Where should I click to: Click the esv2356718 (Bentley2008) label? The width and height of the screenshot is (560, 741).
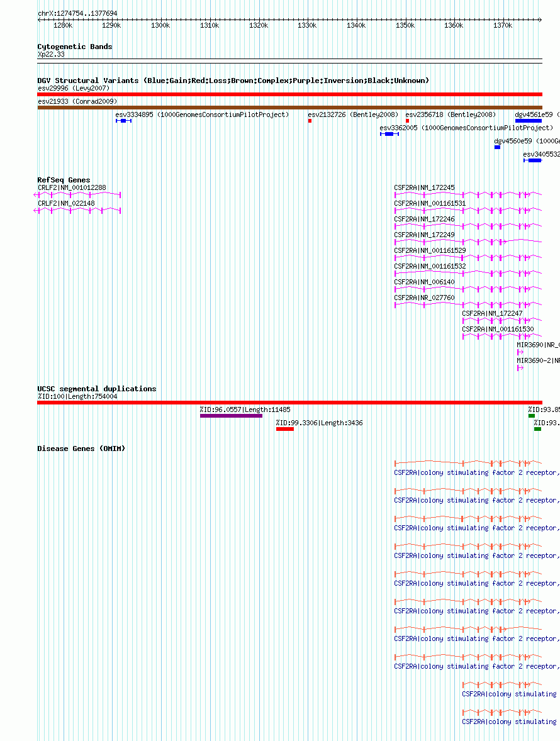451,114
